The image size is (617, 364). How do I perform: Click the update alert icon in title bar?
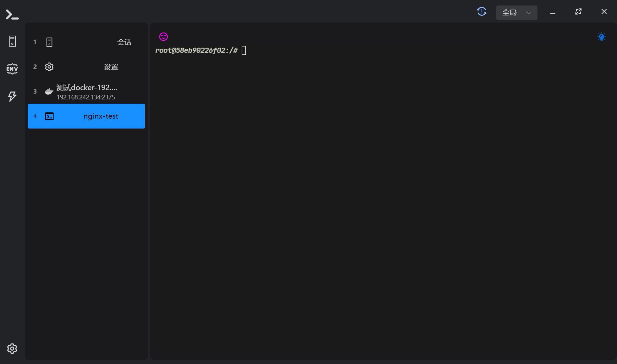(x=482, y=12)
